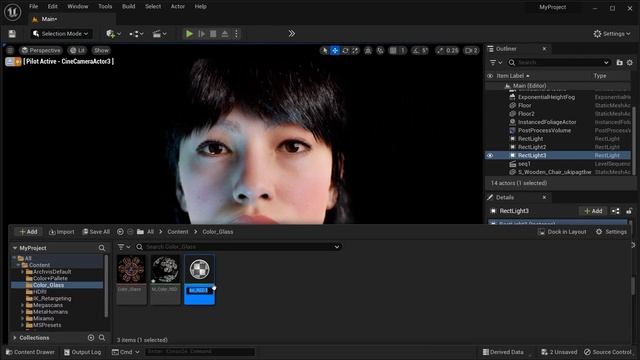Search folders in MyProject tree
640x360 pixels.
tap(102, 248)
